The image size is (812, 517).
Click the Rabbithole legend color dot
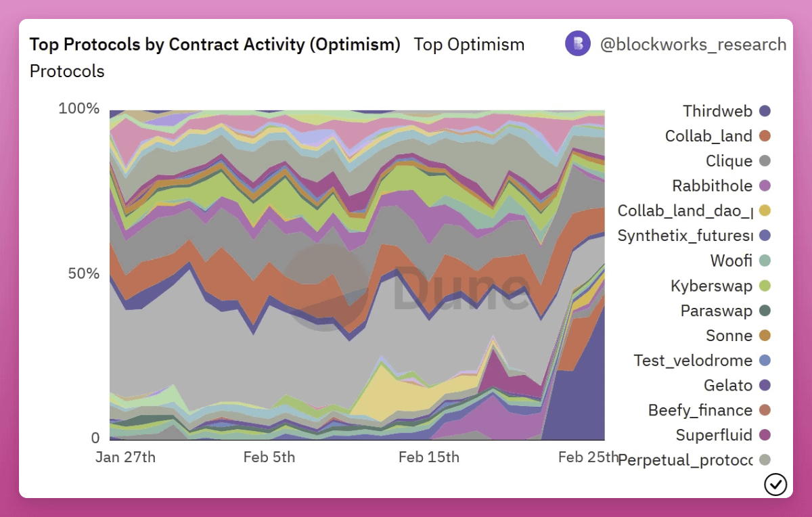coord(765,186)
